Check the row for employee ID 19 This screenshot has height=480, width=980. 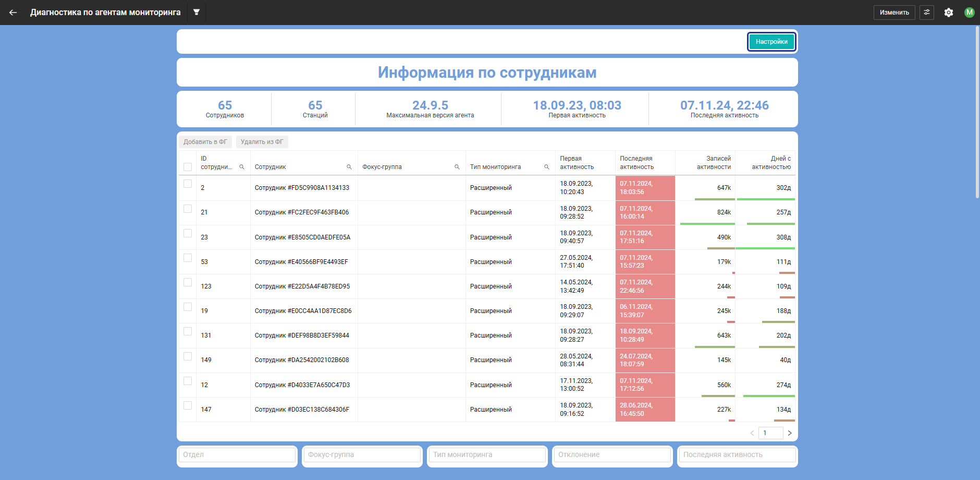pos(188,307)
